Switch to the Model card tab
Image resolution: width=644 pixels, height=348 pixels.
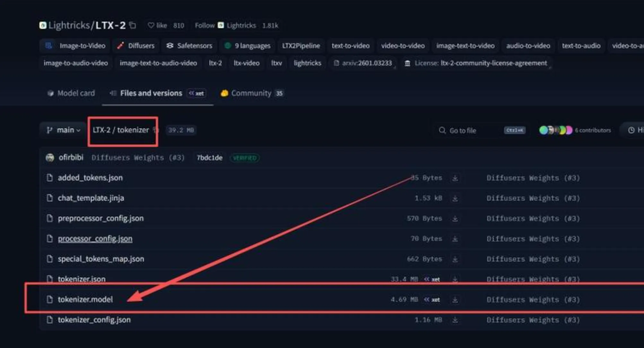pyautogui.click(x=71, y=93)
